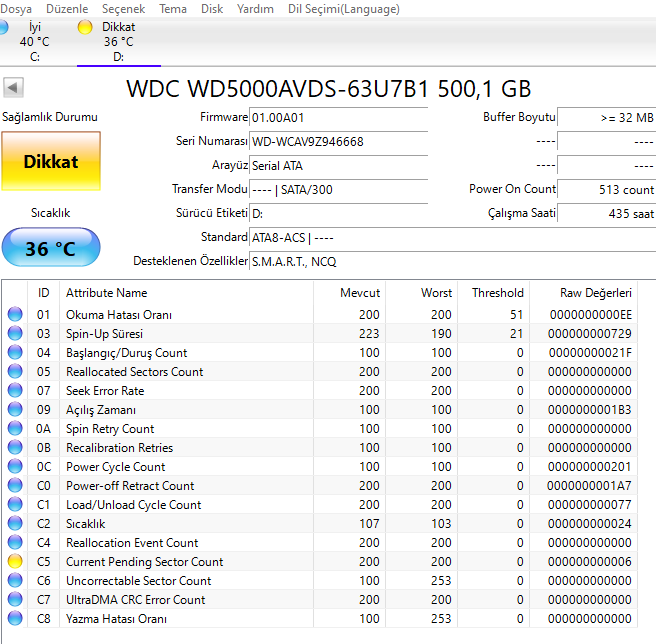Select the UltraDMA CRC Error Count name
The image size is (656, 644).
point(136,600)
